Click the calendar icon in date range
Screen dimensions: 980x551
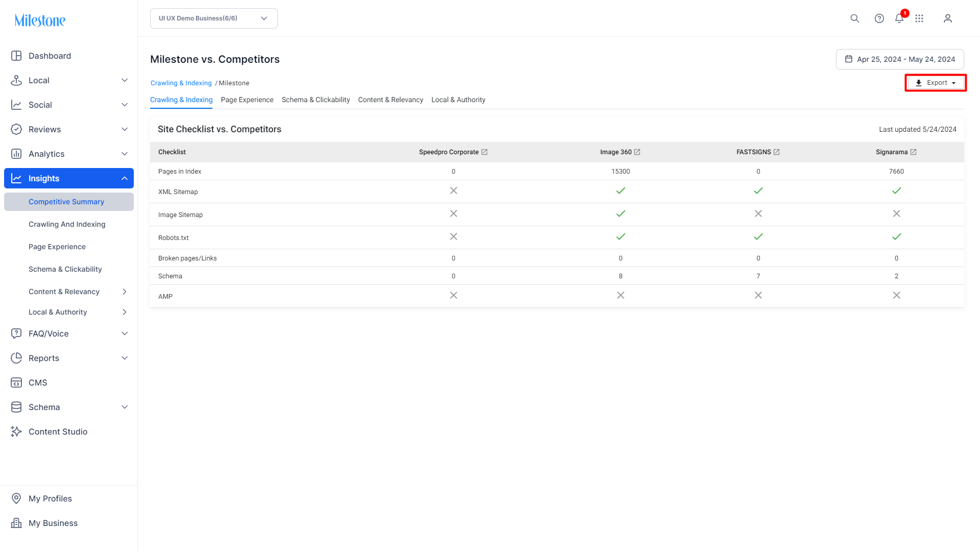pyautogui.click(x=849, y=59)
